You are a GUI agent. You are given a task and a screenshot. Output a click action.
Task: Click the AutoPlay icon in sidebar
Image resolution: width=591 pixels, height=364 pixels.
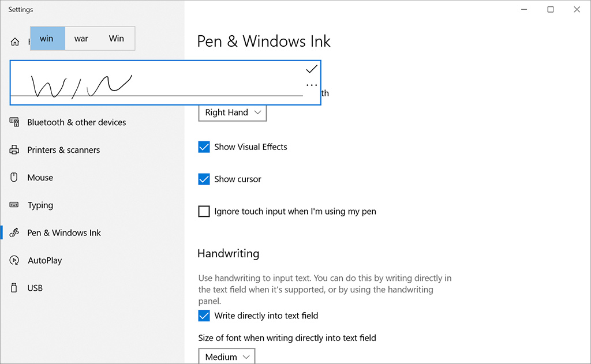(14, 261)
